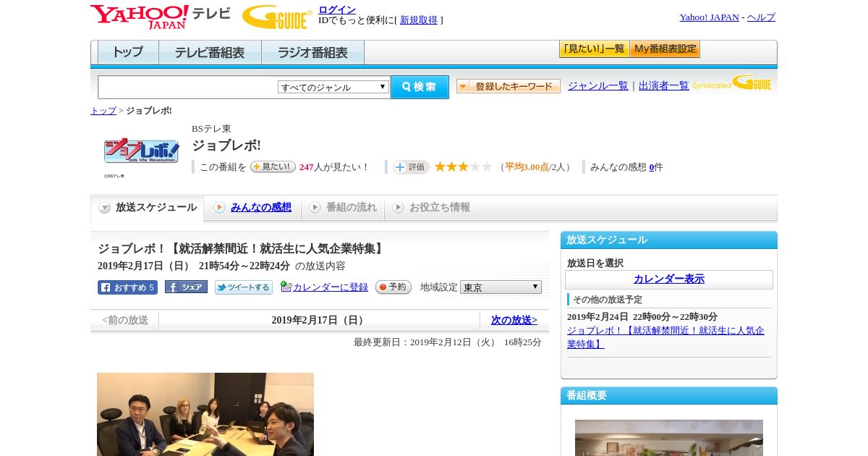Click the 予約 record button
The height and width of the screenshot is (456, 868).
coord(393,287)
